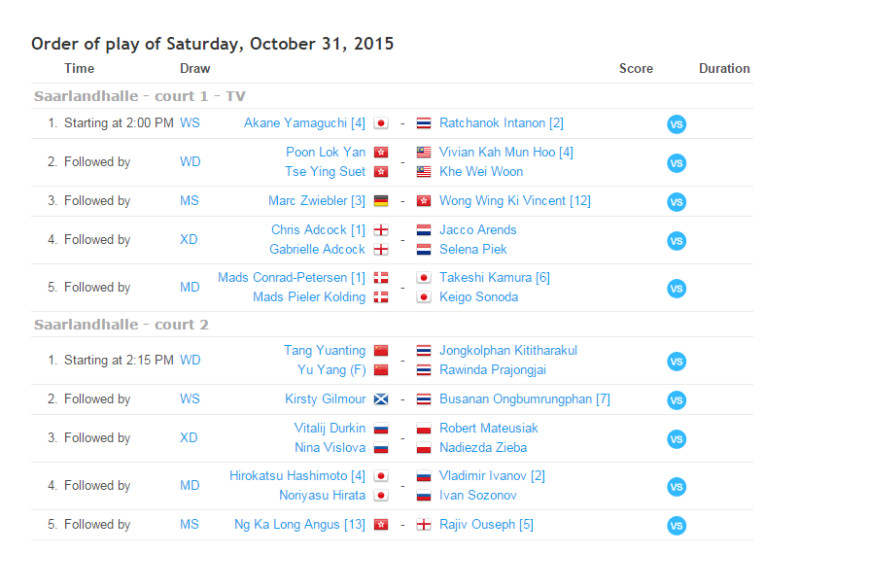Open Ratchanok Intanon player link

click(x=501, y=123)
